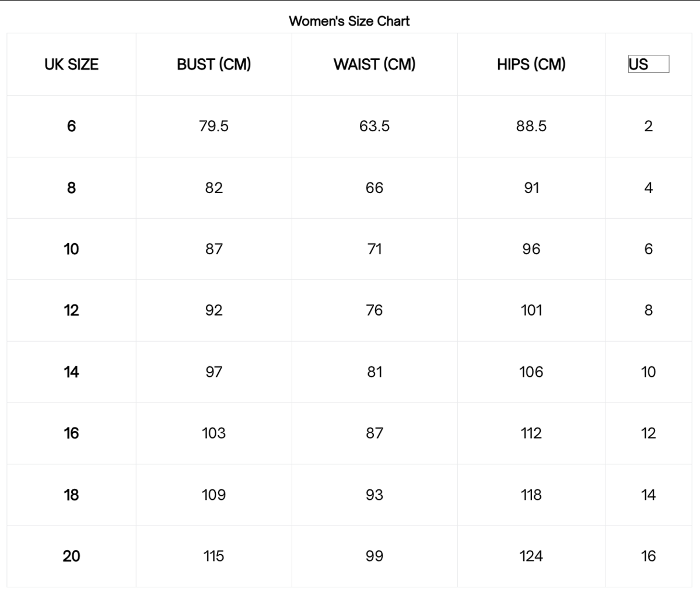The width and height of the screenshot is (700, 613).
Task: Click the US header input box
Action: pyautogui.click(x=648, y=64)
